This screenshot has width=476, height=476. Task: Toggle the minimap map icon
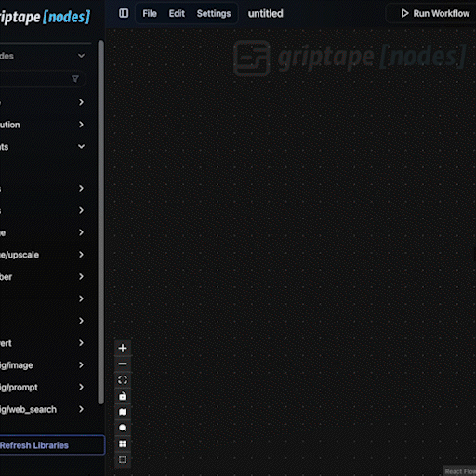click(x=123, y=412)
